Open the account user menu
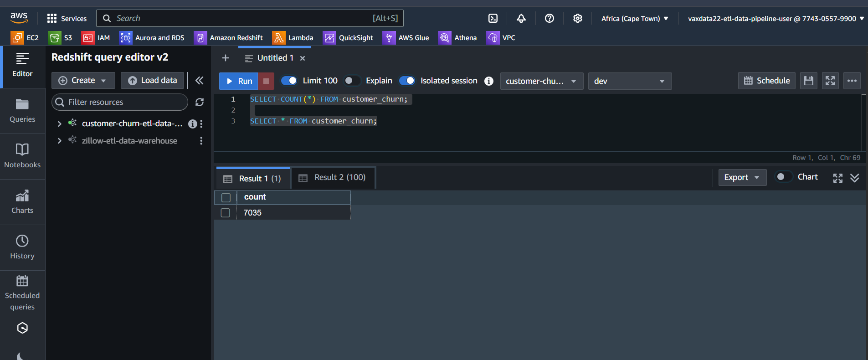 coord(776,19)
